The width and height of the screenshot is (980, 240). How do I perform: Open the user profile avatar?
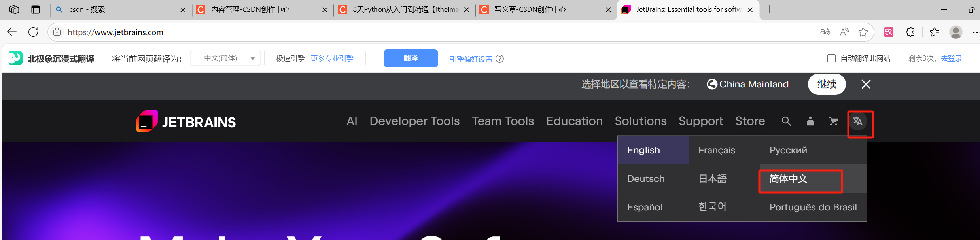[x=956, y=32]
